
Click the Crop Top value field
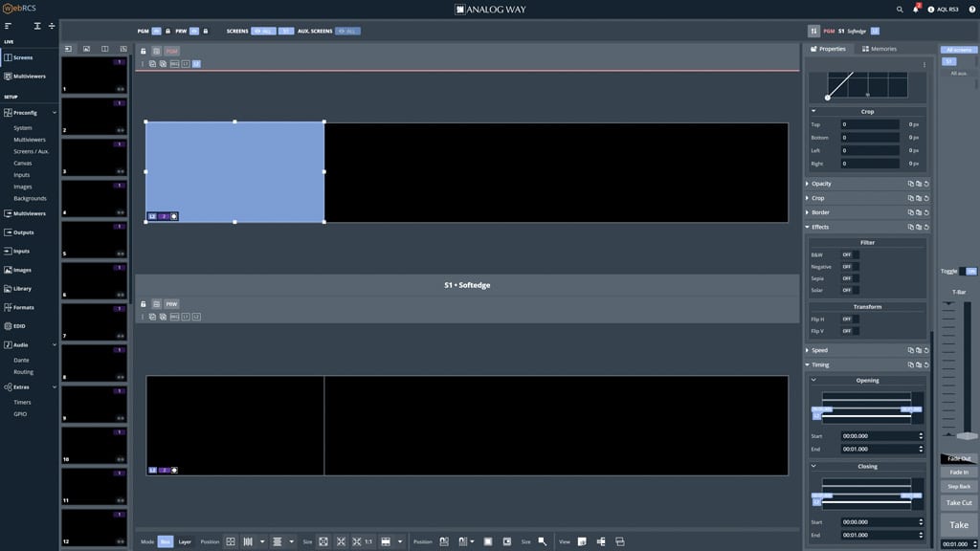(x=869, y=124)
